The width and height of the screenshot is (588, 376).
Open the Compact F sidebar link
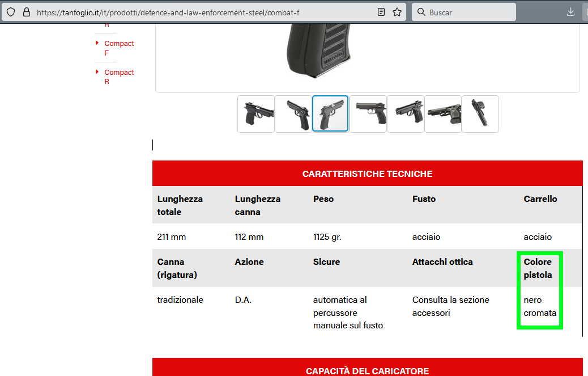[x=119, y=48]
